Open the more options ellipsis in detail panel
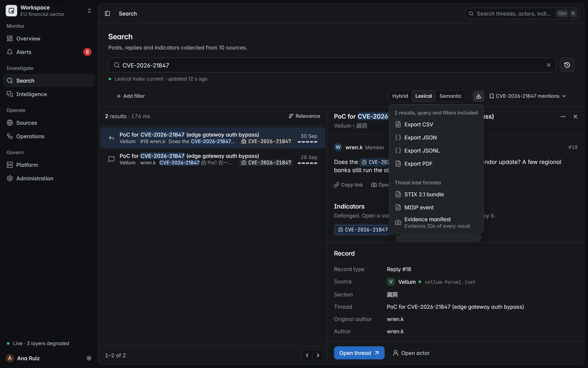This screenshot has width=588, height=368. [563, 117]
